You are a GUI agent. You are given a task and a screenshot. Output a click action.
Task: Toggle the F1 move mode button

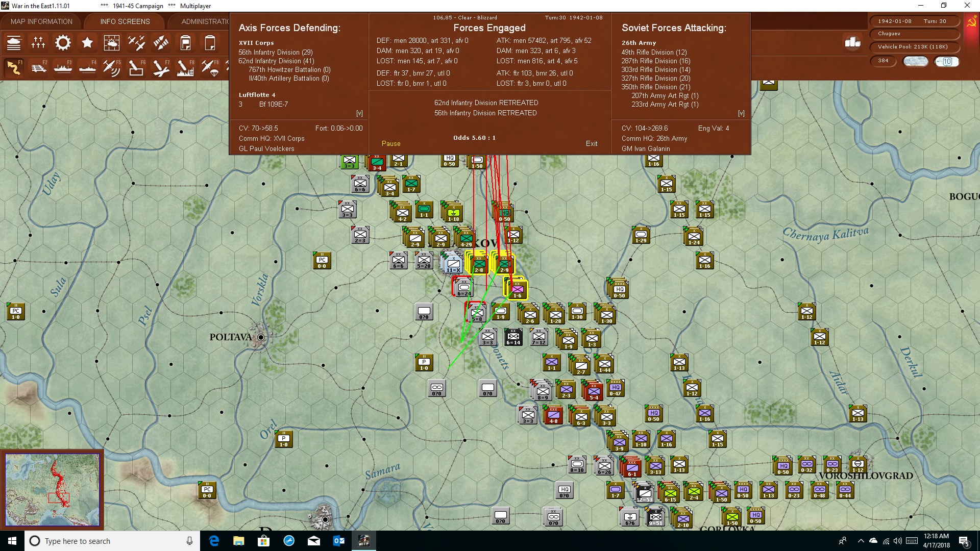[x=14, y=67]
